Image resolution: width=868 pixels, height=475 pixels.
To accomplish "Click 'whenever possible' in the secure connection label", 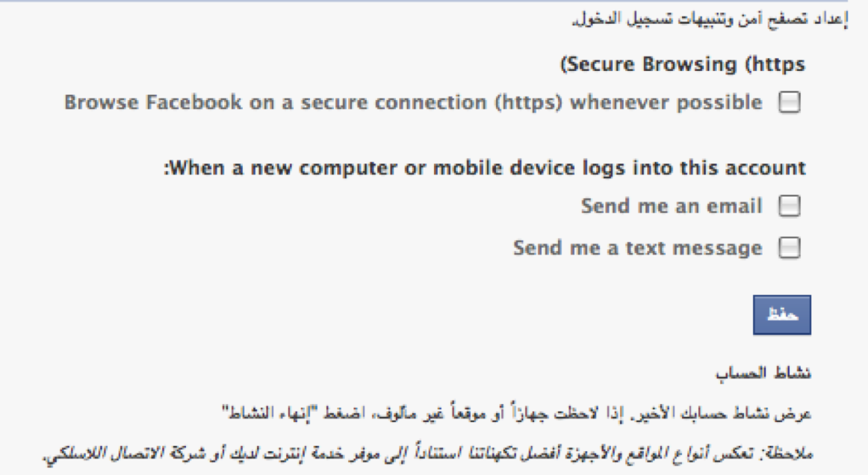I will pyautogui.click(x=666, y=103).
